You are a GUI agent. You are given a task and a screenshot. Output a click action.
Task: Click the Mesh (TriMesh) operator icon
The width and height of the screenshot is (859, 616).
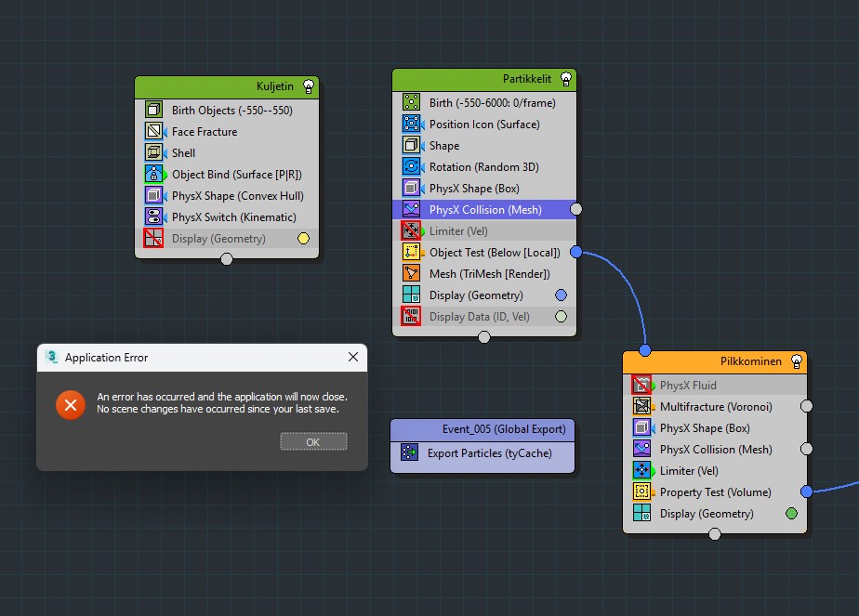[x=412, y=274]
